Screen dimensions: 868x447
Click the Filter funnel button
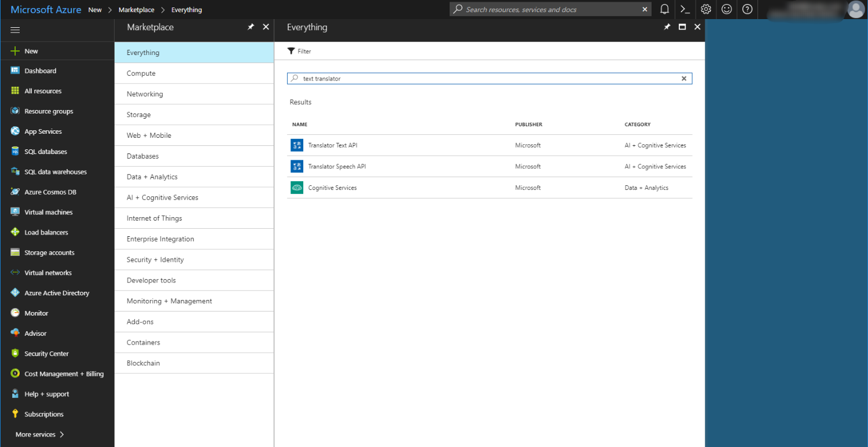tap(299, 51)
